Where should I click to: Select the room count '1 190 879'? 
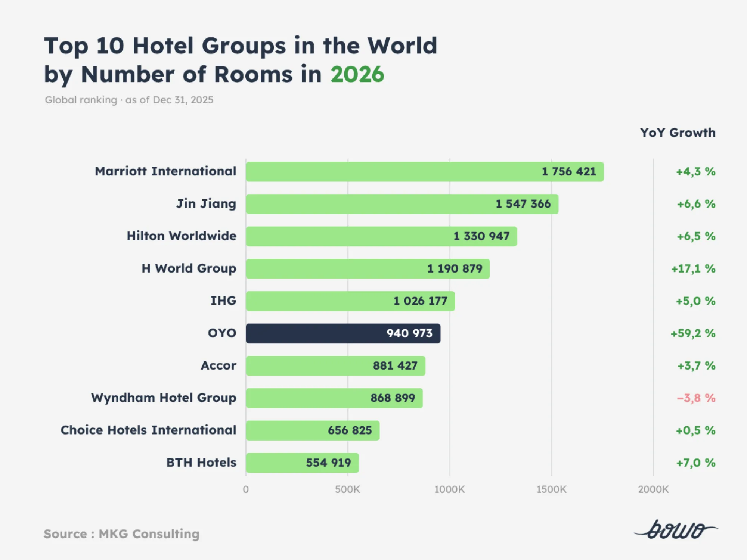(455, 268)
